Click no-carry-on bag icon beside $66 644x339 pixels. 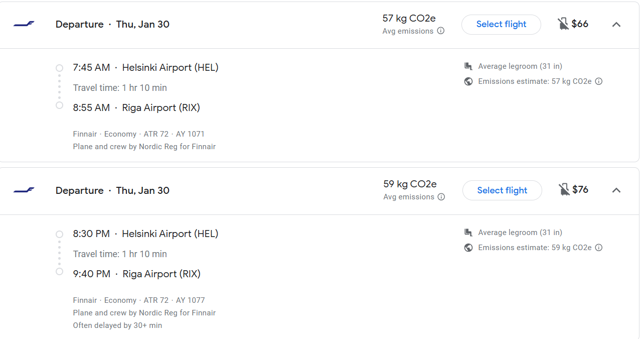coord(563,24)
